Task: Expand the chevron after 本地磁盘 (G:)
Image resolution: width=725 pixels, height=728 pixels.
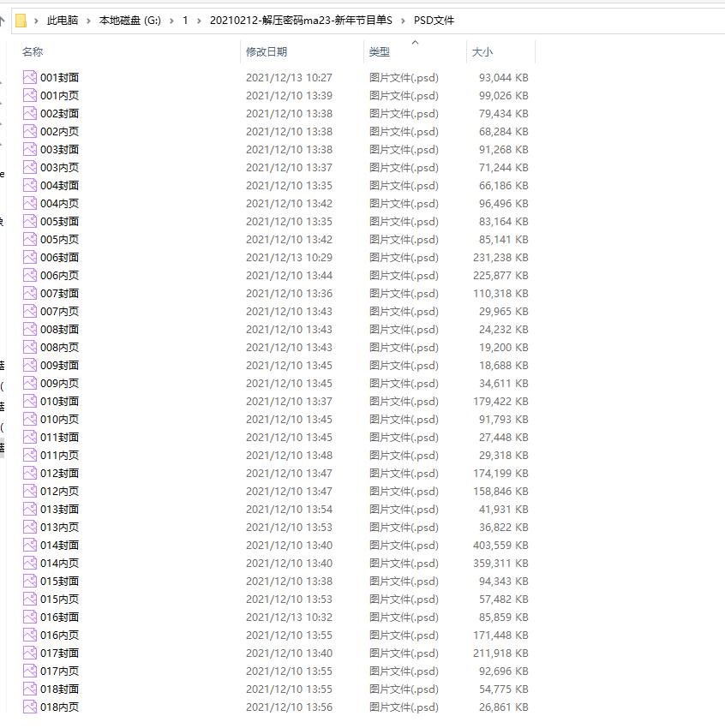Action: (x=172, y=21)
